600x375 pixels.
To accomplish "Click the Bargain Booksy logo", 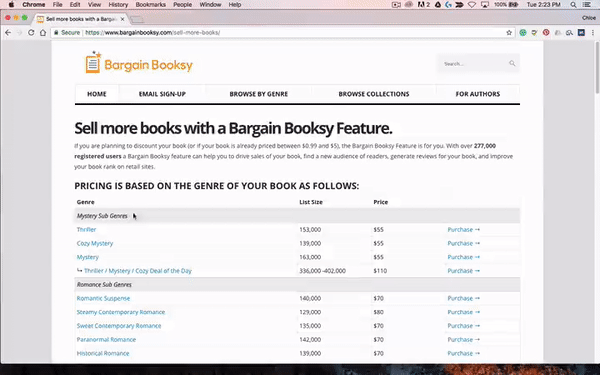I will tap(139, 62).
